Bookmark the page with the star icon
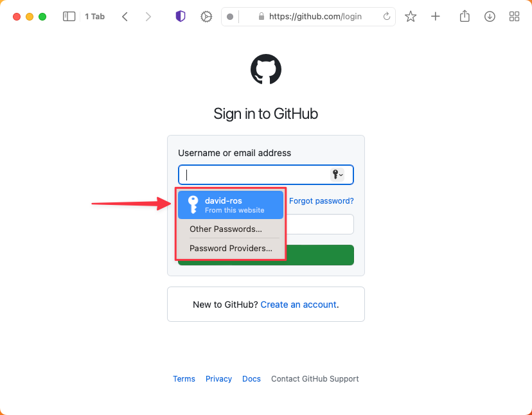532x415 pixels. click(411, 16)
